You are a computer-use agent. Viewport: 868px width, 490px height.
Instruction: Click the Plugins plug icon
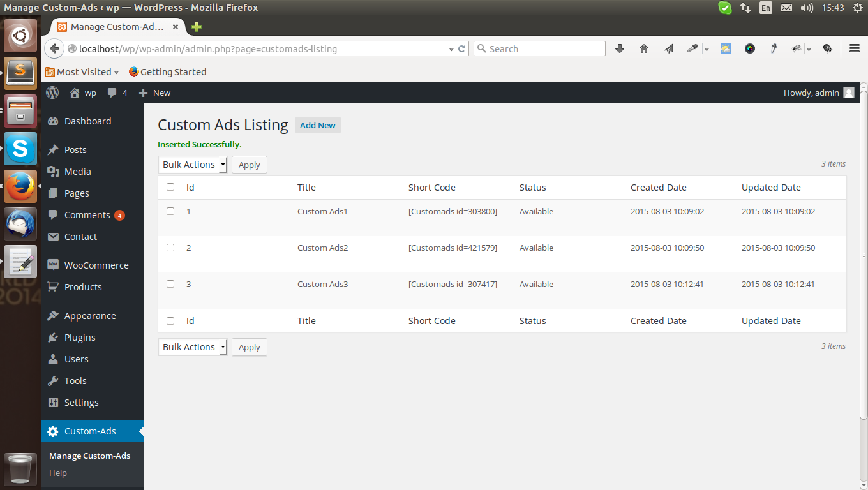pos(53,338)
